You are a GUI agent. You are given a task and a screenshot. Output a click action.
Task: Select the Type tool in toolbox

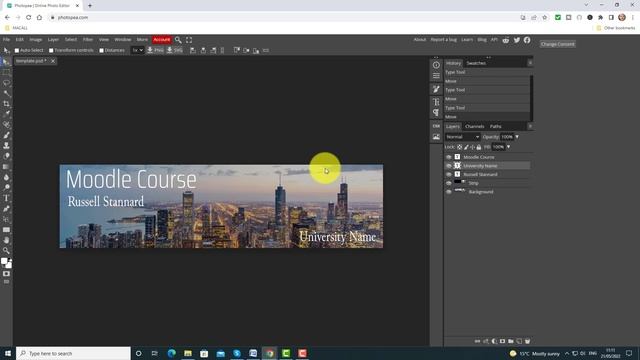tap(6, 198)
